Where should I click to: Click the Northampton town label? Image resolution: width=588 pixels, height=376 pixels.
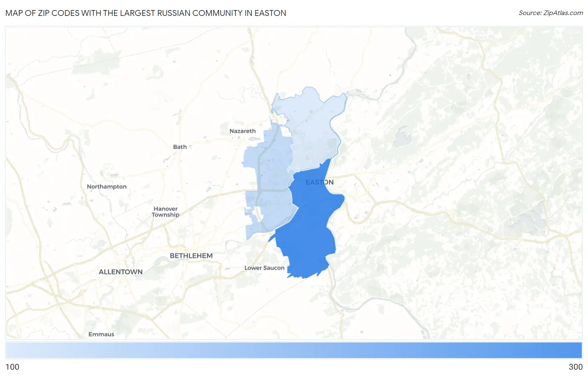pyautogui.click(x=107, y=187)
